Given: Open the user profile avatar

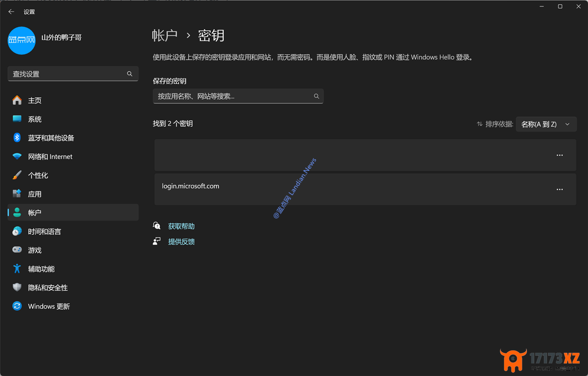Looking at the screenshot, I should [x=22, y=40].
